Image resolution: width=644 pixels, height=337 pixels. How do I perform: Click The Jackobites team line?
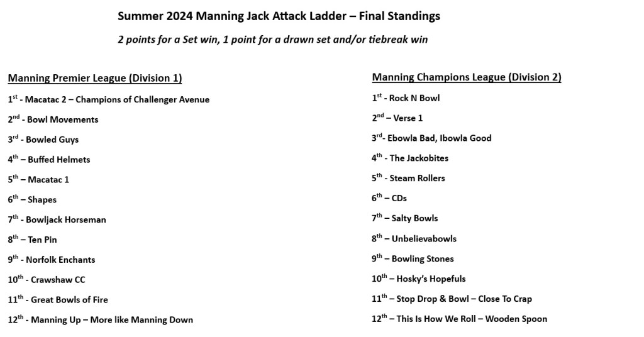(410, 158)
